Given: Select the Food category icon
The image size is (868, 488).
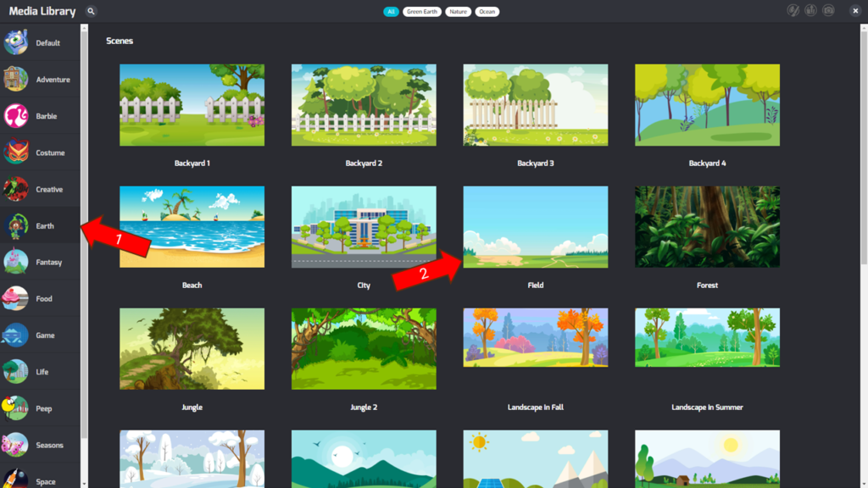Looking at the screenshot, I should 16,298.
